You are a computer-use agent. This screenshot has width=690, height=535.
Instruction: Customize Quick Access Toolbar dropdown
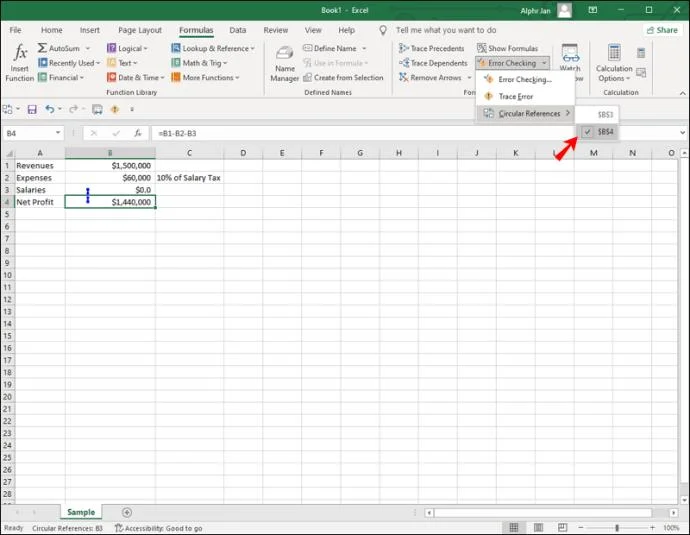click(x=132, y=109)
